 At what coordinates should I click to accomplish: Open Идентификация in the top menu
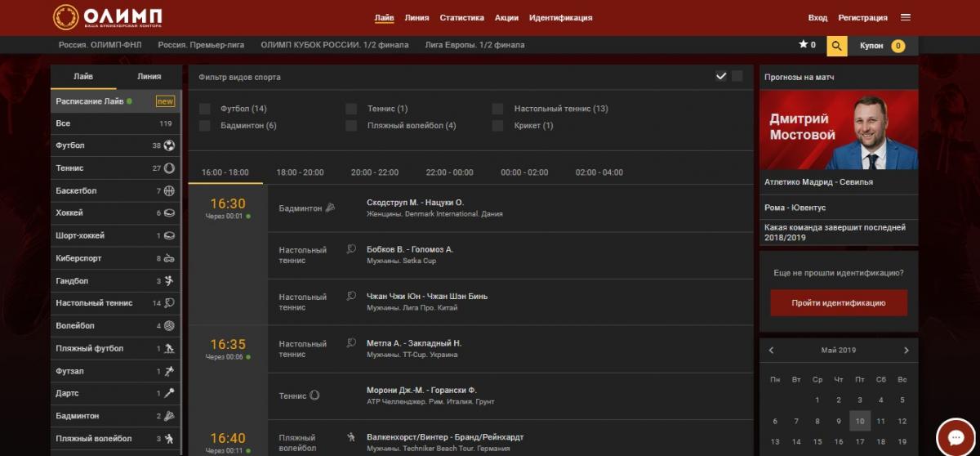561,18
